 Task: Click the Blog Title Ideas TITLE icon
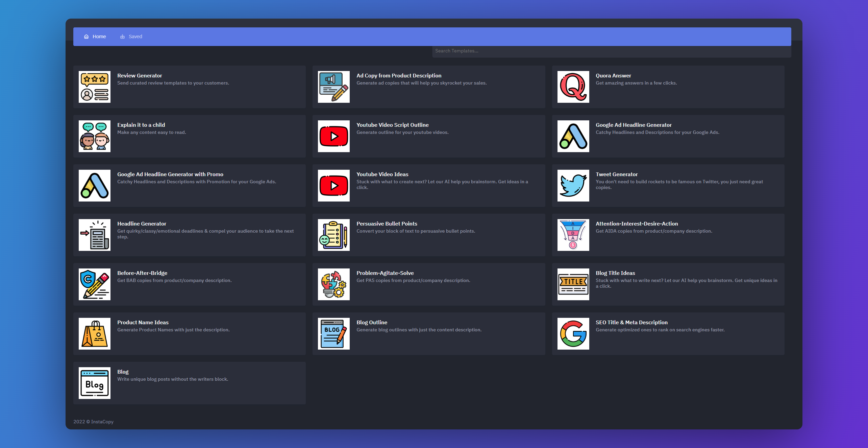tap(573, 284)
